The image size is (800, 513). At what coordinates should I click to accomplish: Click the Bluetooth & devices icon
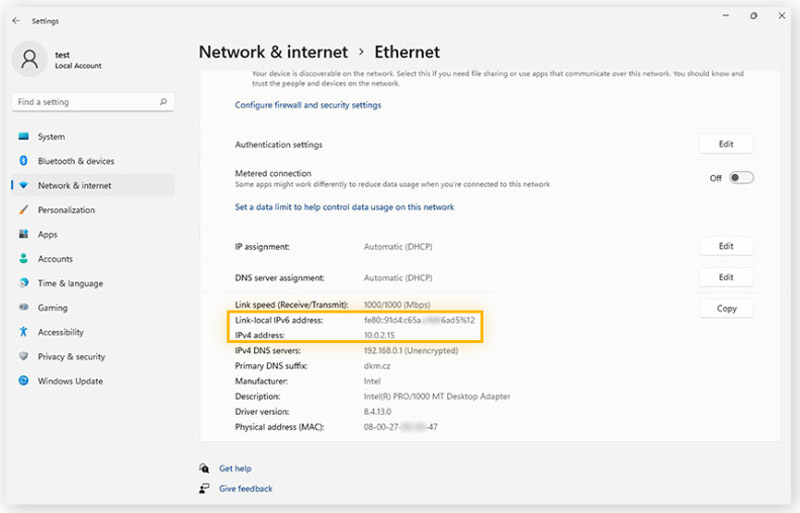coord(23,161)
